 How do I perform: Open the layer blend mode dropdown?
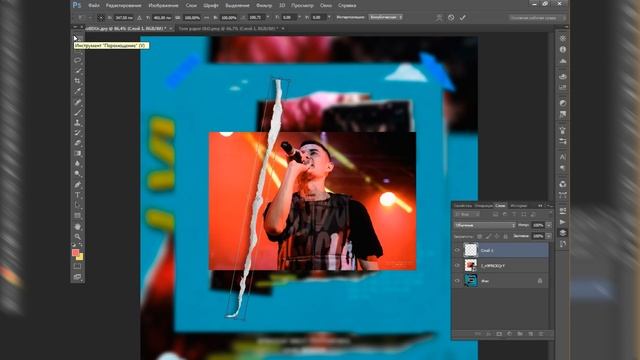(x=485, y=225)
